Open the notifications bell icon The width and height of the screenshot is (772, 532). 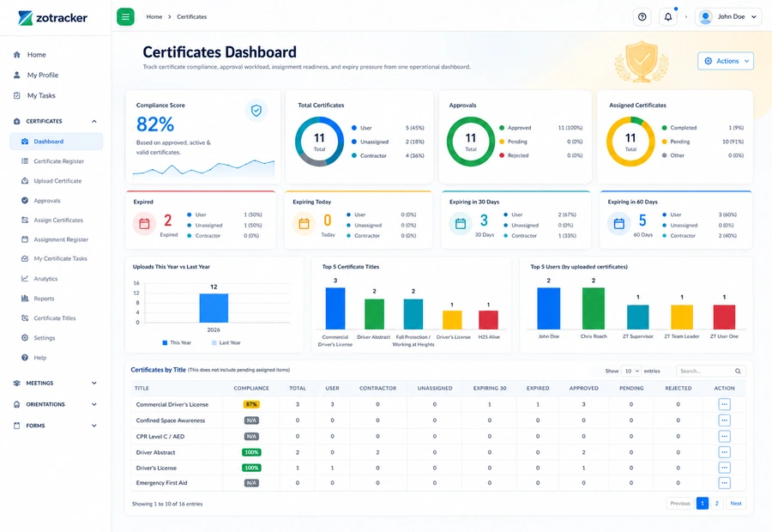click(668, 17)
